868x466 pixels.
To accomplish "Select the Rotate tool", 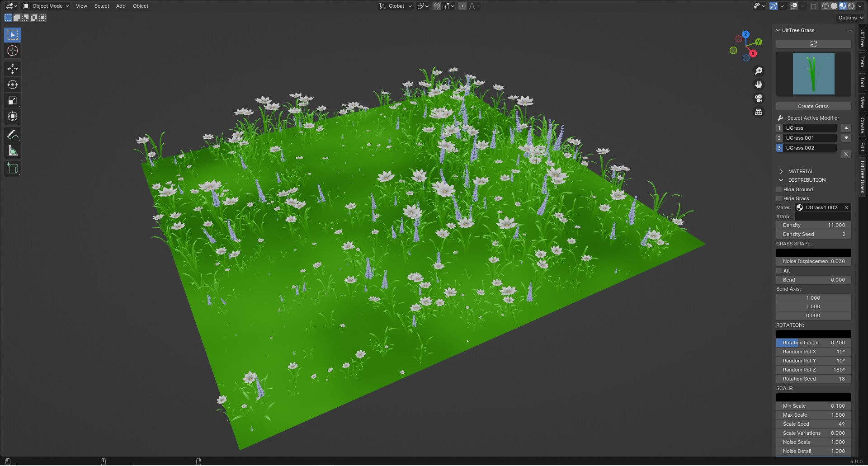I will [12, 85].
